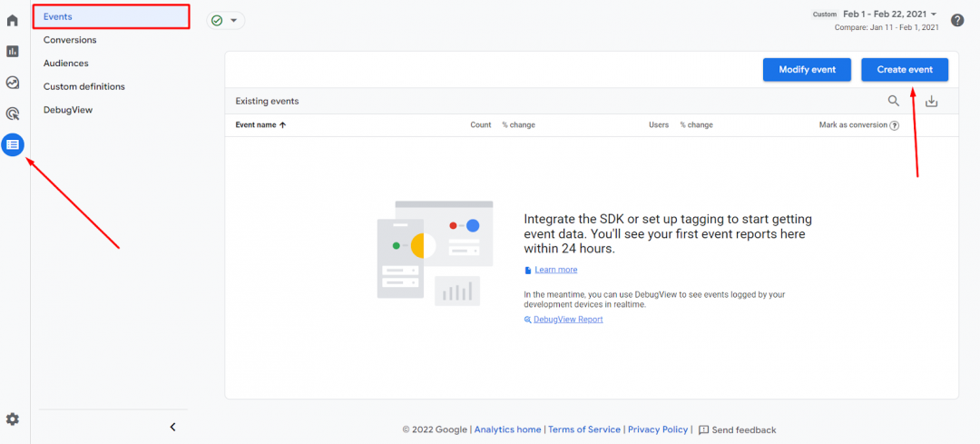Open the Explore icon in left rail
This screenshot has width=980, height=444.
point(13,83)
